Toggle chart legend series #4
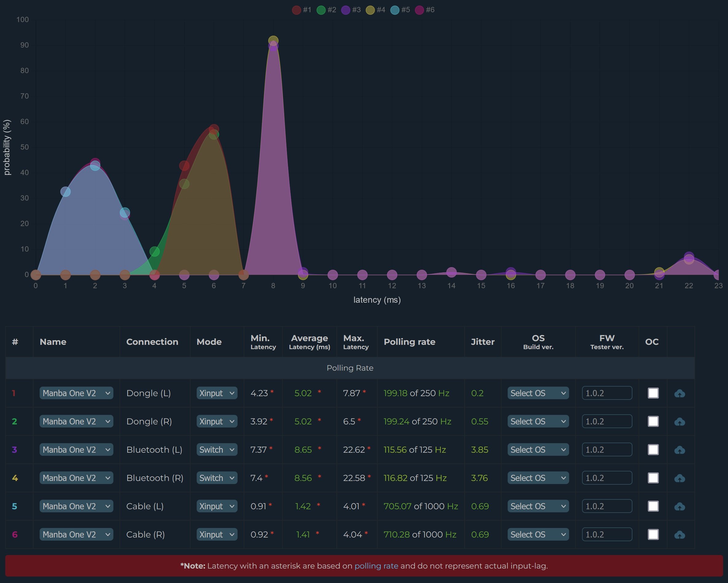Screen dimensions: 728x583 376,10
